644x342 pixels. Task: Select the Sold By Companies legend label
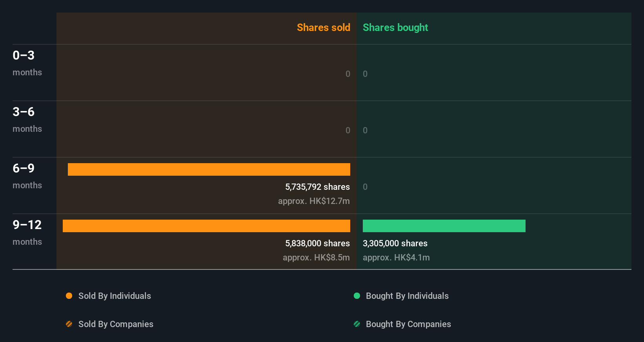tap(116, 324)
